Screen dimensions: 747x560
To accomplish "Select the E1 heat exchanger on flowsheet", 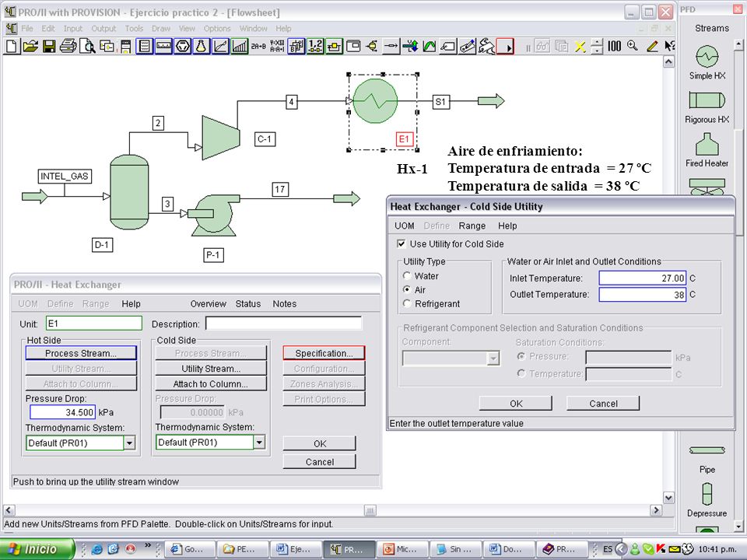I will [376, 101].
